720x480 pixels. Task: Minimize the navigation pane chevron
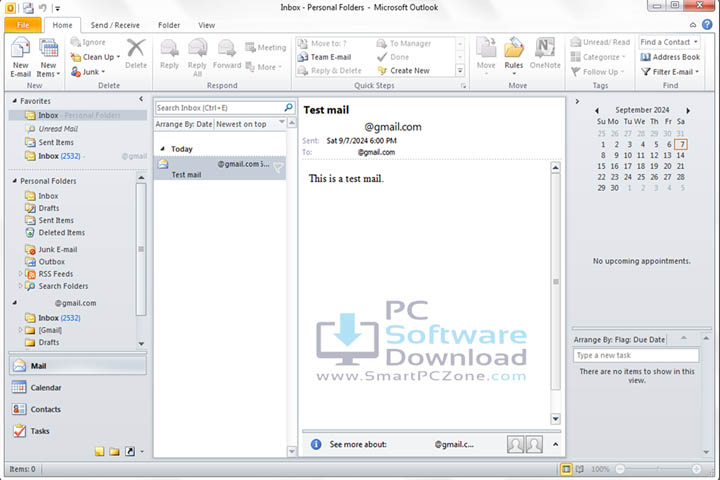pyautogui.click(x=141, y=99)
